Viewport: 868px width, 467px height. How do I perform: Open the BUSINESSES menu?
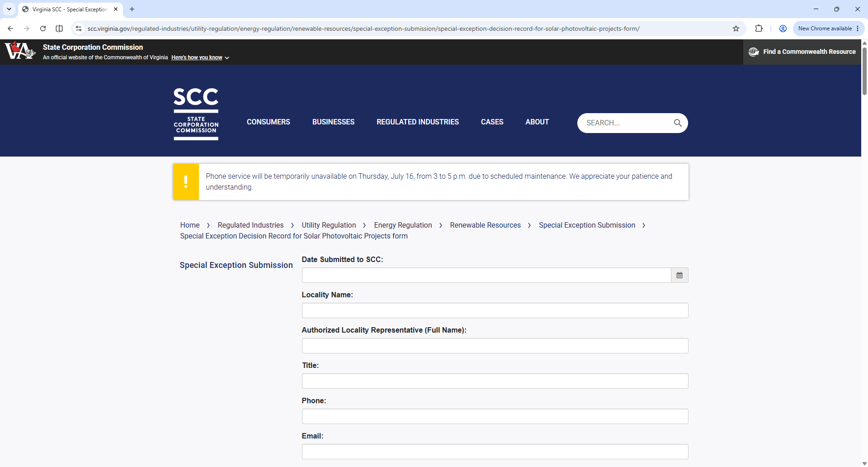[x=334, y=122]
